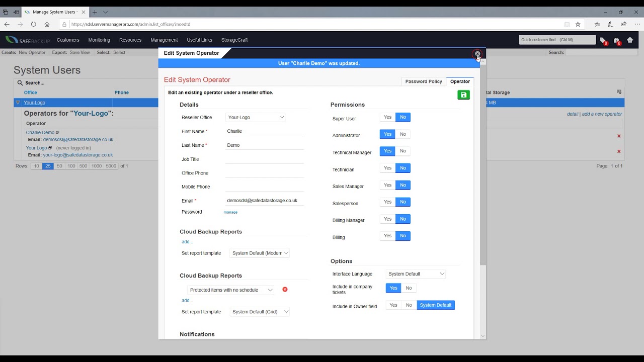This screenshot has height=362, width=644.
Task: Set Include in Owner field to Yes
Action: point(393,305)
